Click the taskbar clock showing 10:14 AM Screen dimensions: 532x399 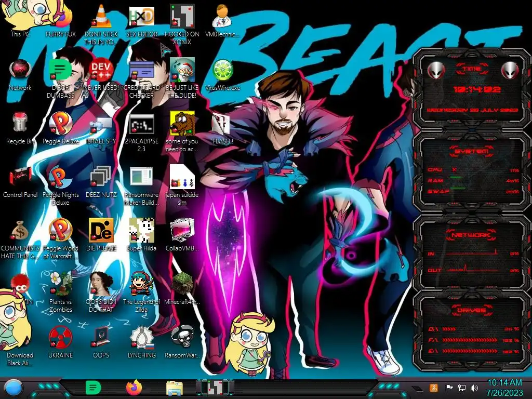pyautogui.click(x=504, y=388)
